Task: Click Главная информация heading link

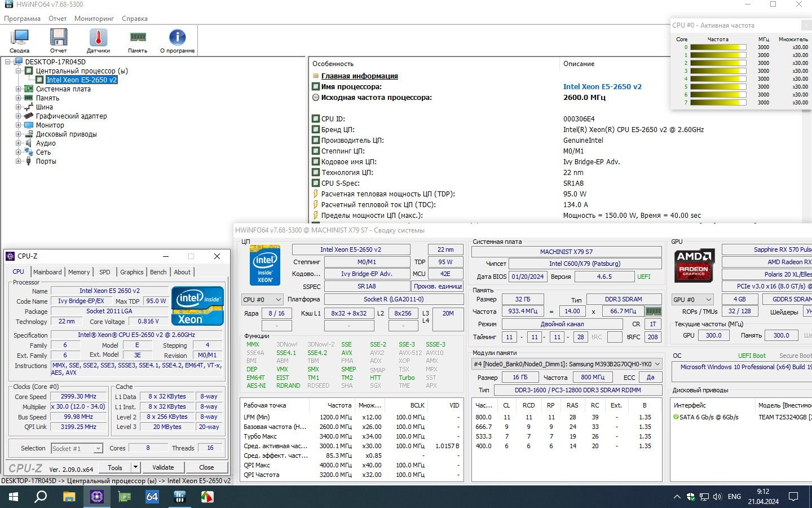Action: tap(360, 76)
